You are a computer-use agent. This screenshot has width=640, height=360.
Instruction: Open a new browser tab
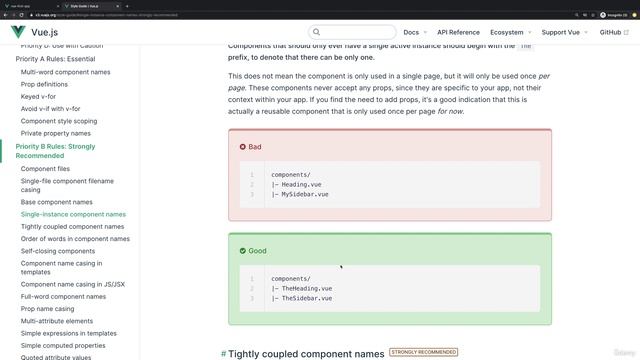127,6
